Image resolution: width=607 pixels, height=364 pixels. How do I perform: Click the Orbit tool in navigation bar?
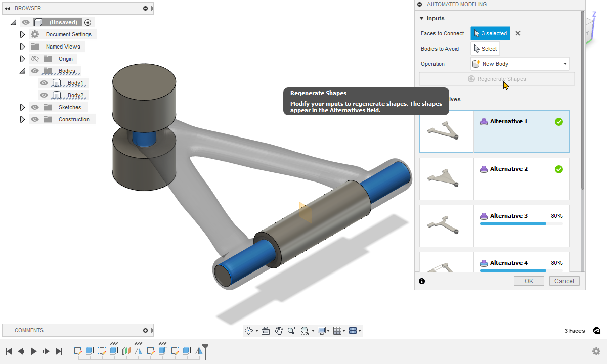[249, 331]
